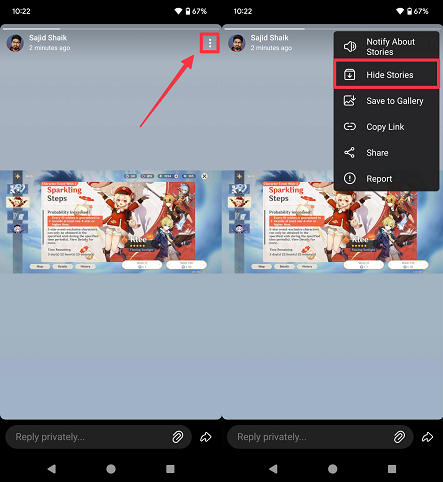Tap forward arrow icon beside left reply field
Screen dimensions: 443x482
tap(206, 437)
